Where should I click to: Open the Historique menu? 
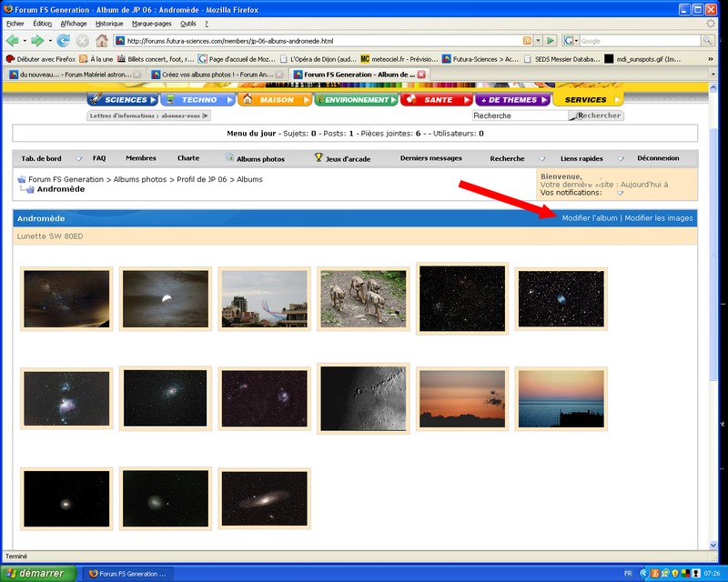[109, 24]
